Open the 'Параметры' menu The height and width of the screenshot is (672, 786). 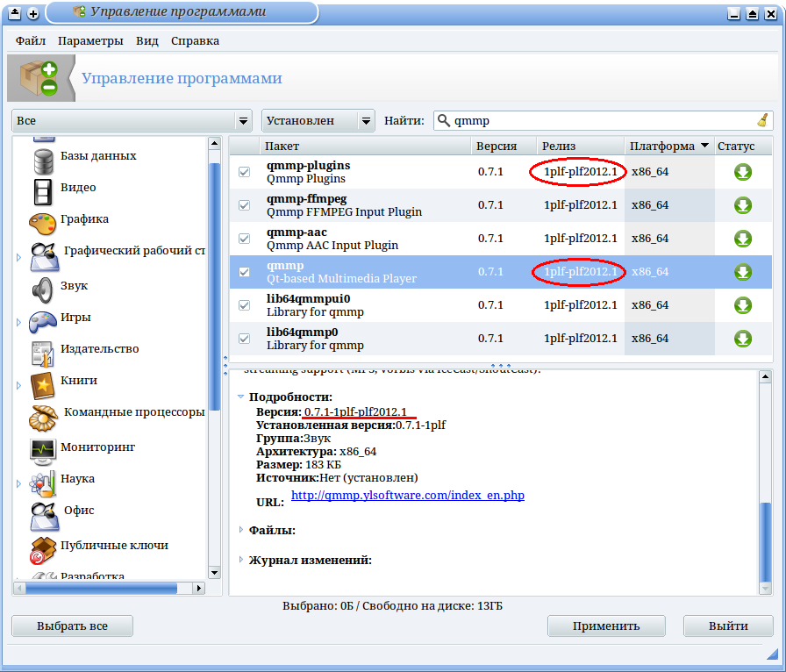pyautogui.click(x=90, y=40)
